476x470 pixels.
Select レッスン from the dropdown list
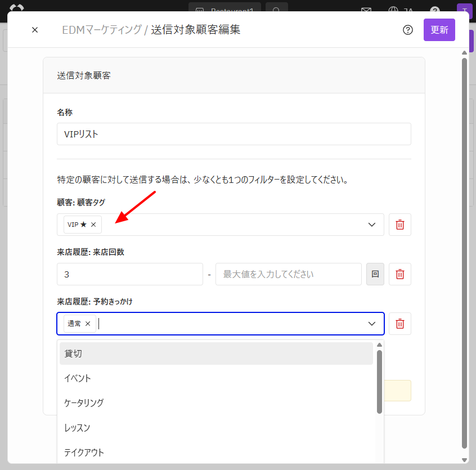point(216,428)
